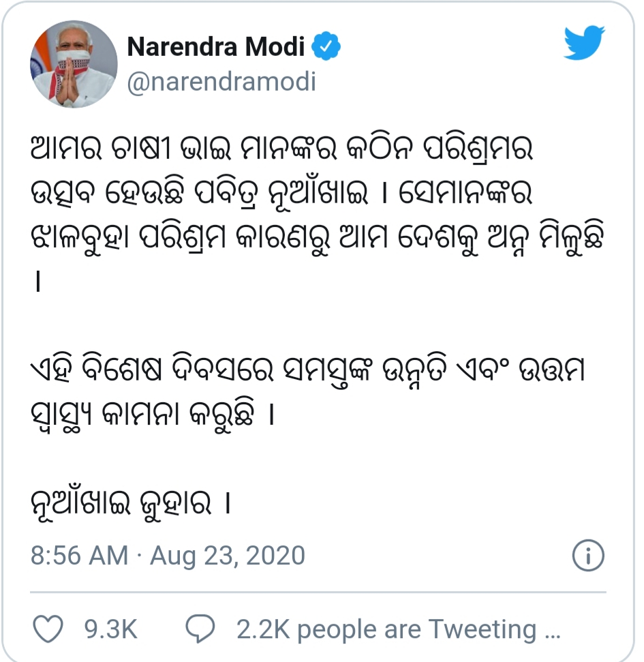Click the Twitter bird logo
Screen dimensions: 644x662
[x=584, y=44]
